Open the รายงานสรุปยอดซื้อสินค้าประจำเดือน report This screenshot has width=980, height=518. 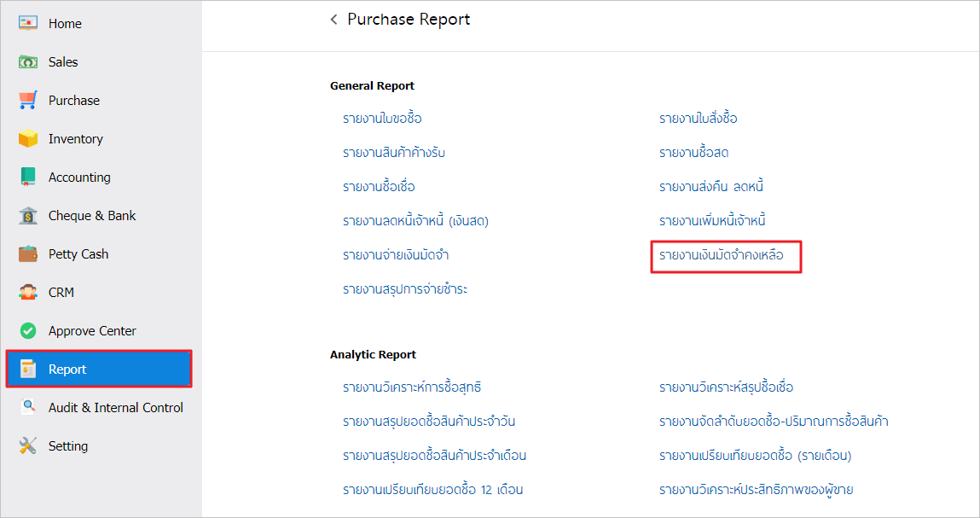coord(434,456)
